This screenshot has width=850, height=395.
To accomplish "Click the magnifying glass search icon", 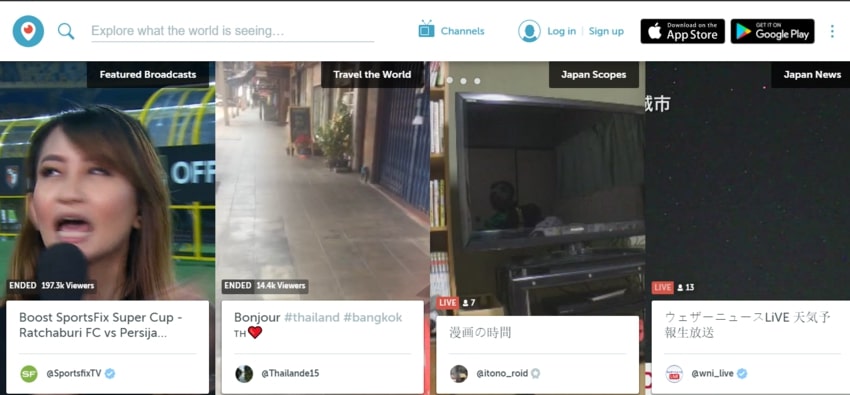I will tap(66, 31).
